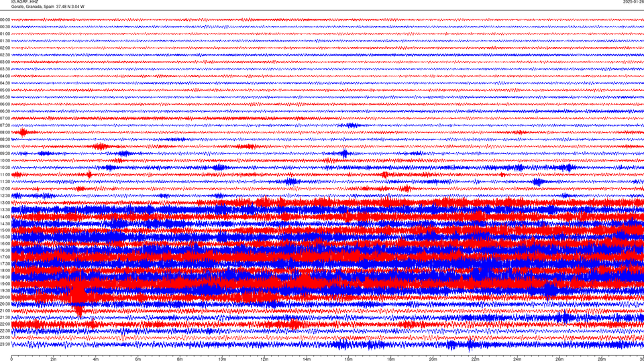Select the 08:30 time label
The height and width of the screenshot is (362, 644).
[x=5, y=139]
